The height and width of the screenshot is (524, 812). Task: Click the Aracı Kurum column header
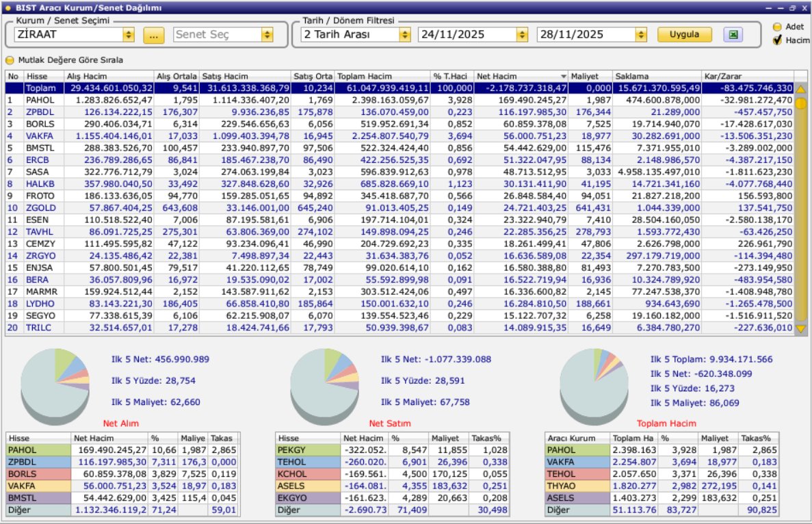(x=577, y=438)
